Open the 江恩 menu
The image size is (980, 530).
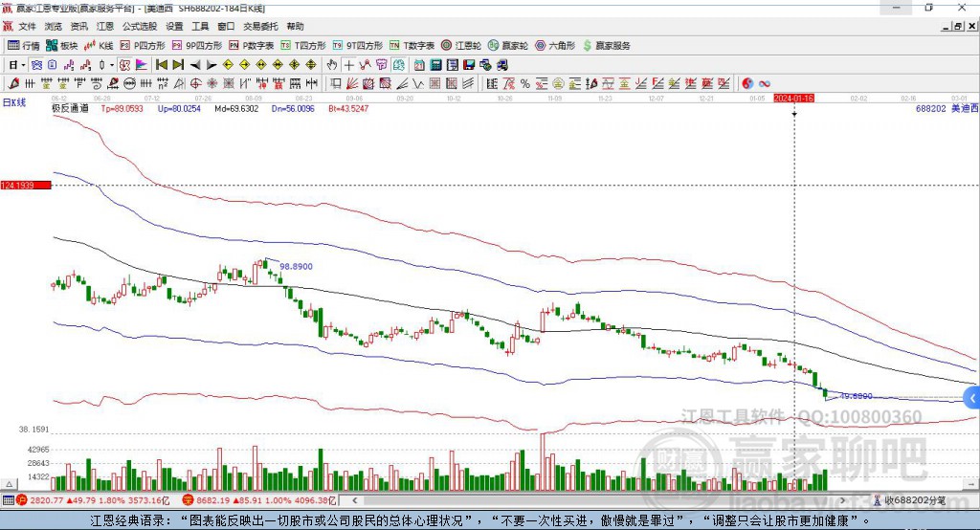click(x=105, y=26)
